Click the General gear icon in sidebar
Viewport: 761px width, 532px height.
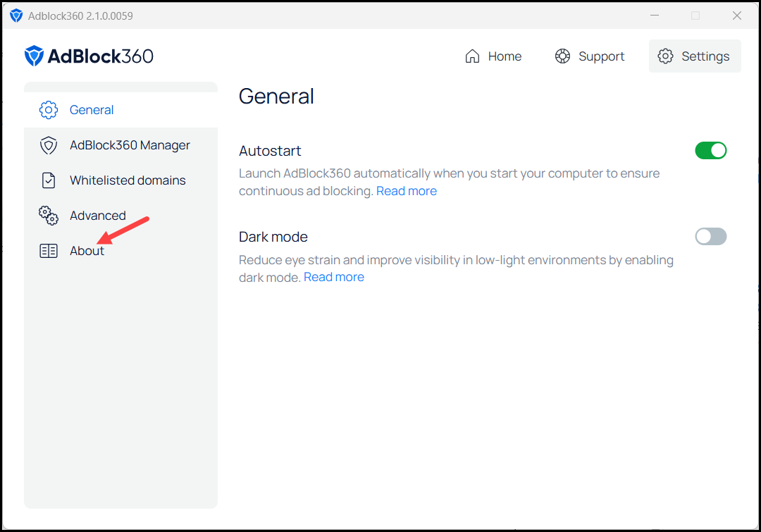click(x=49, y=110)
